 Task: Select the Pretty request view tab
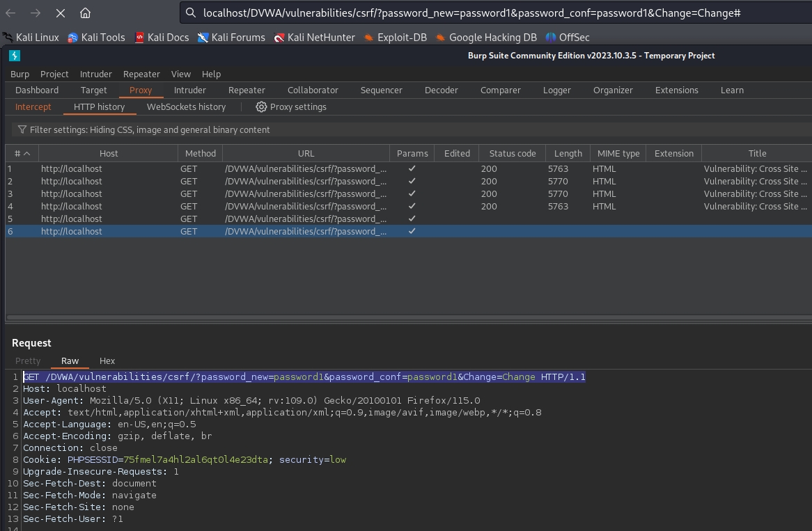pyautogui.click(x=28, y=361)
